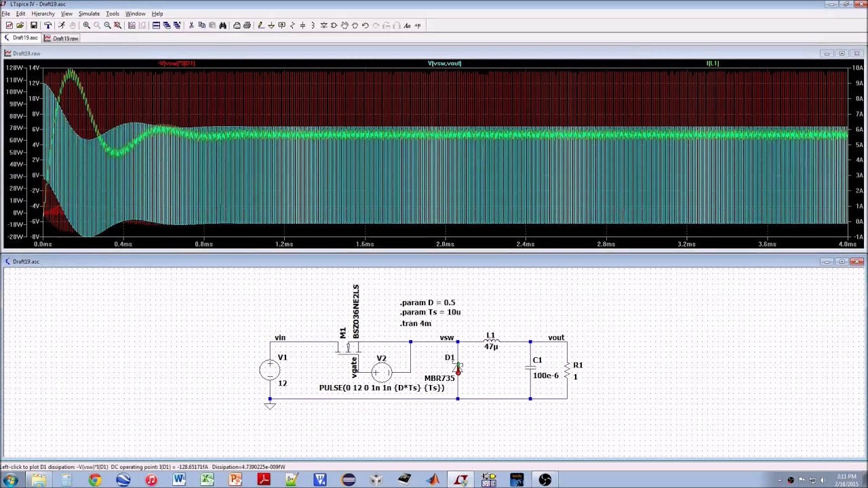Image resolution: width=868 pixels, height=488 pixels.
Task: Open the Edit menu
Action: pyautogui.click(x=20, y=14)
